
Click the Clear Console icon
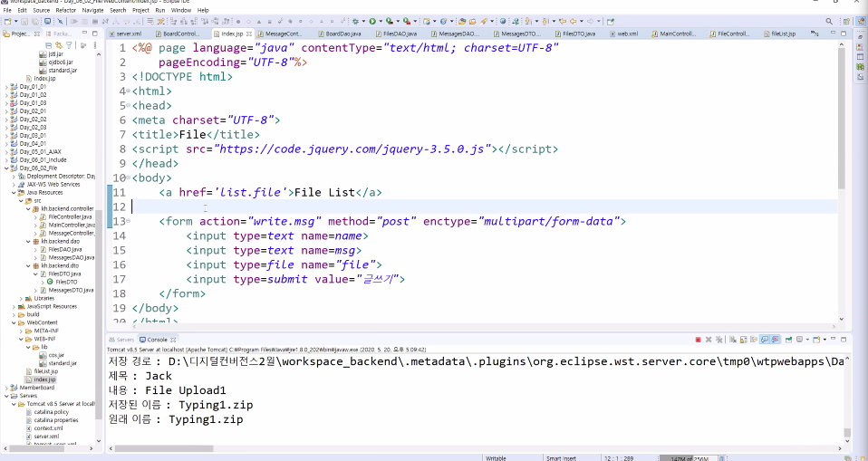coord(732,340)
